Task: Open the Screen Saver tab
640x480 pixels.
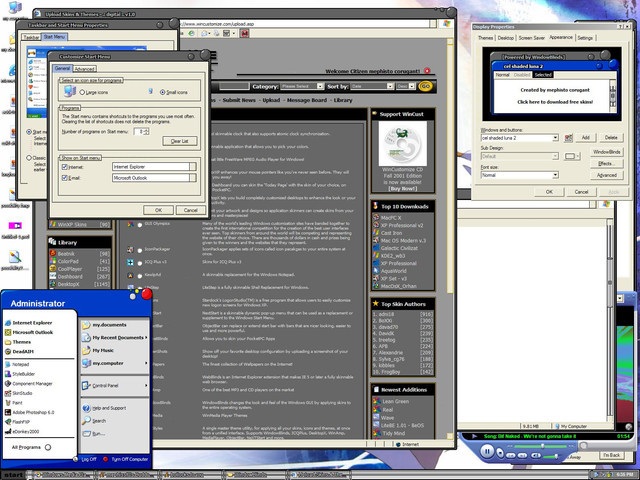Action: [531, 38]
